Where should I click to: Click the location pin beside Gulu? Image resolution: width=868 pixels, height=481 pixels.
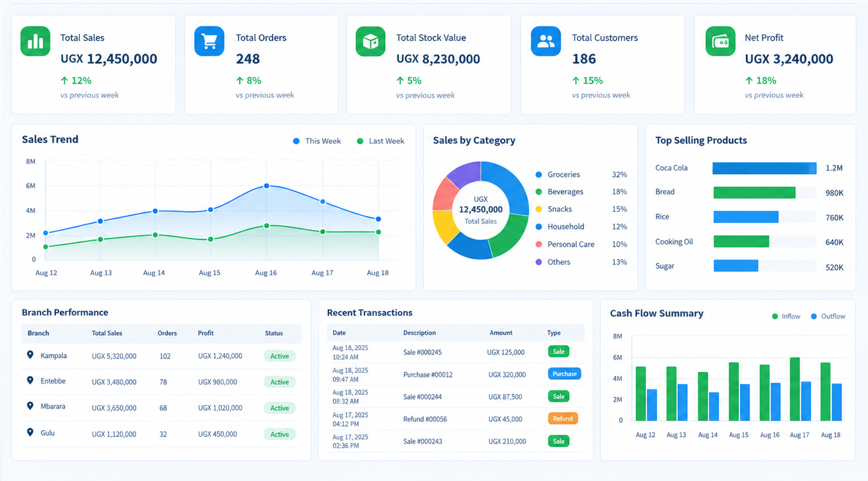(x=30, y=433)
